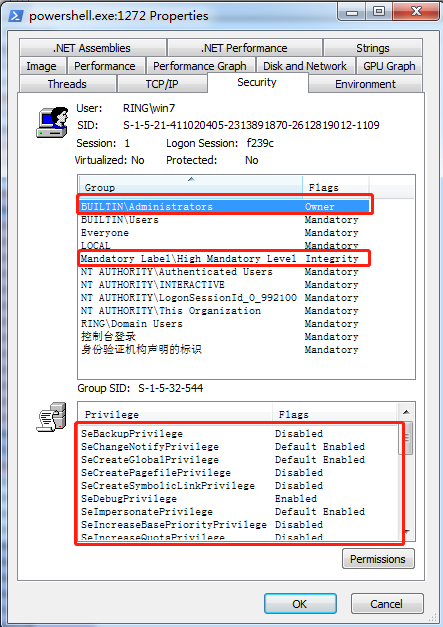
Task: Switch to the TCP/IP tab
Action: click(x=162, y=84)
